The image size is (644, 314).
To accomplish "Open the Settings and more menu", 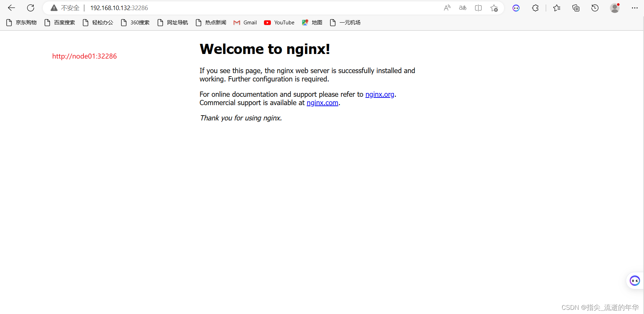I will (x=635, y=8).
